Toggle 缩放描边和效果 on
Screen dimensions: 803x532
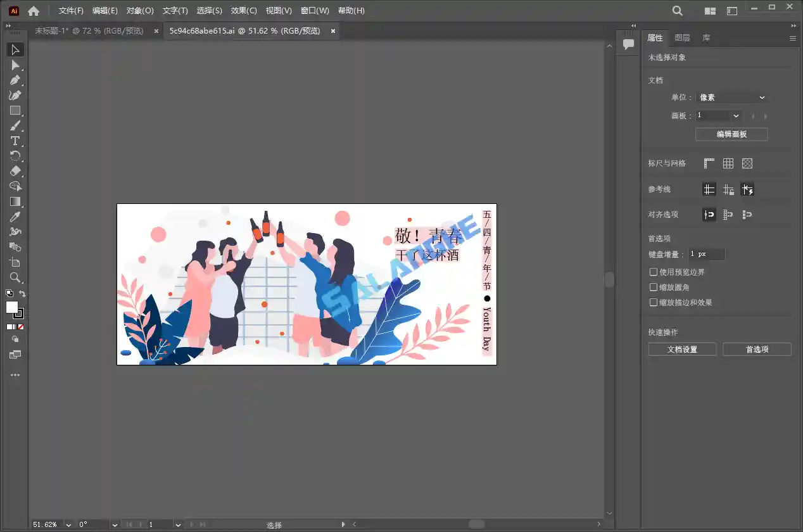(x=653, y=302)
